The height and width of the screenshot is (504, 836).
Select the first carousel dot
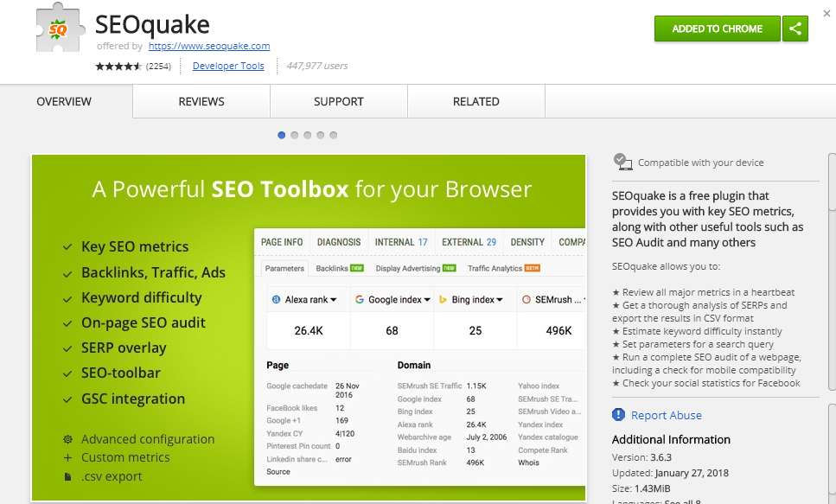pyautogui.click(x=282, y=135)
